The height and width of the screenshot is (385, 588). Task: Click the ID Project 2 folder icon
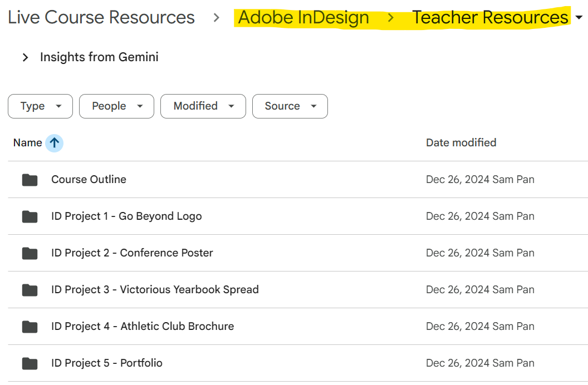click(x=30, y=253)
